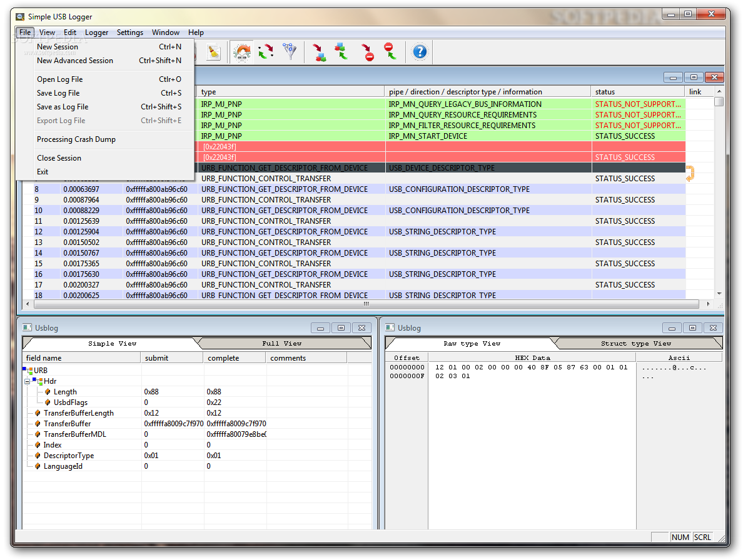
Task: Click the 'type' column header
Action: pos(290,92)
